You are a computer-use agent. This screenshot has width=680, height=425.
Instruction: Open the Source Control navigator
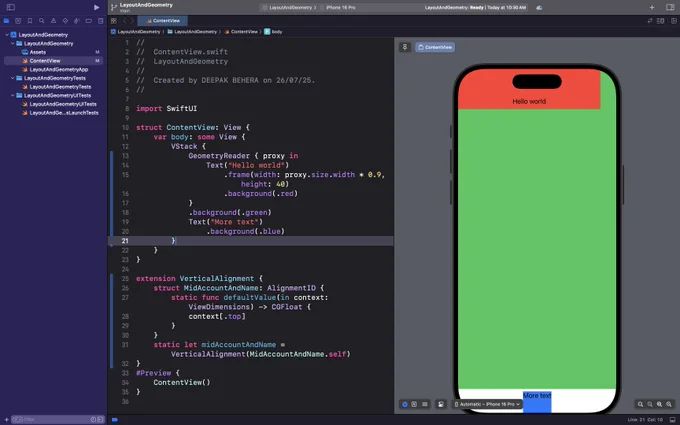point(18,20)
